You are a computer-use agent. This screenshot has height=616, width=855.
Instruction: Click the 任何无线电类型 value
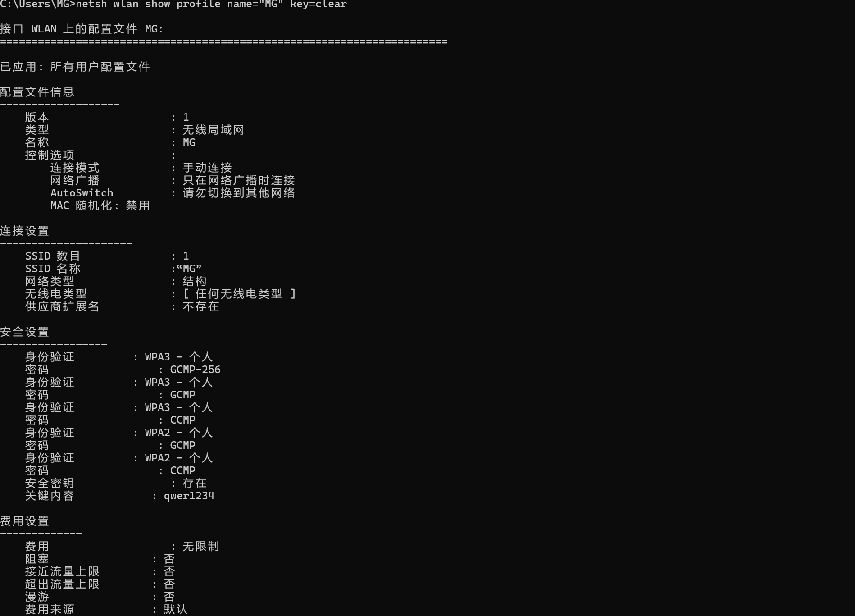click(x=239, y=294)
